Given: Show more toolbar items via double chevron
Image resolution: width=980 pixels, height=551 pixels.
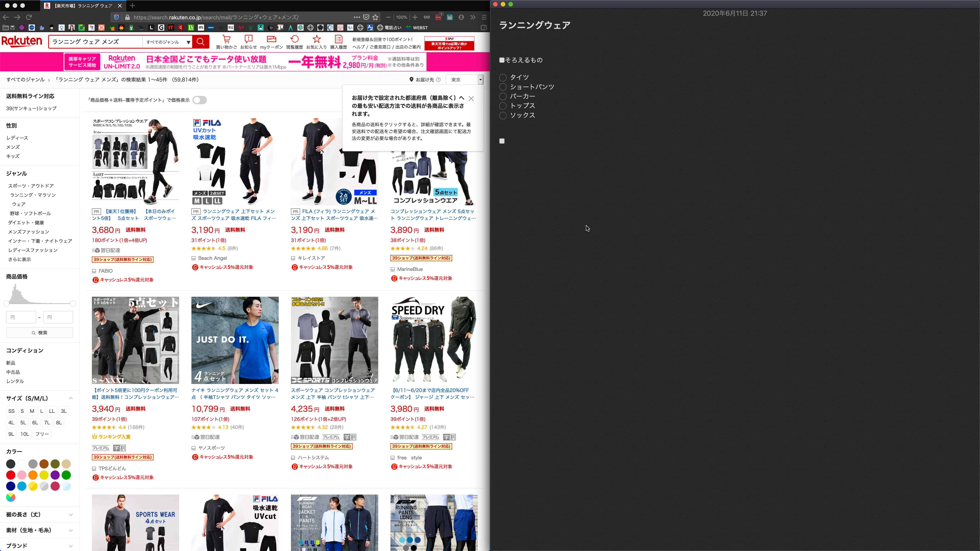Looking at the screenshot, I should (473, 17).
